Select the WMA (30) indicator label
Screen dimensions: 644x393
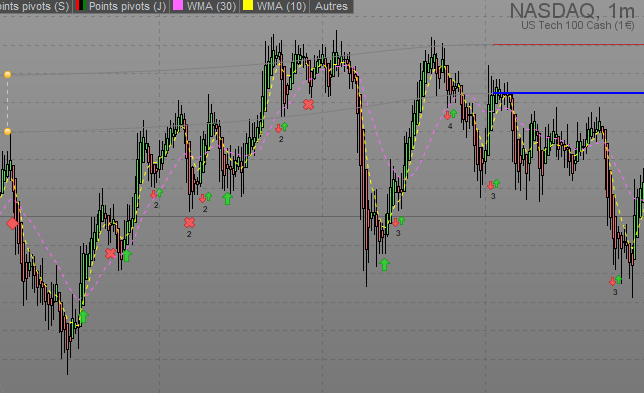(211, 6)
